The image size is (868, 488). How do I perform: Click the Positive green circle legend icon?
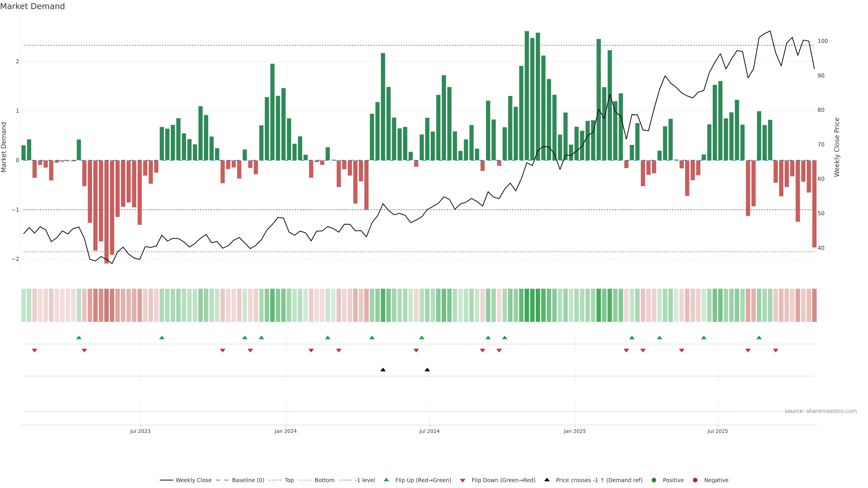click(654, 480)
